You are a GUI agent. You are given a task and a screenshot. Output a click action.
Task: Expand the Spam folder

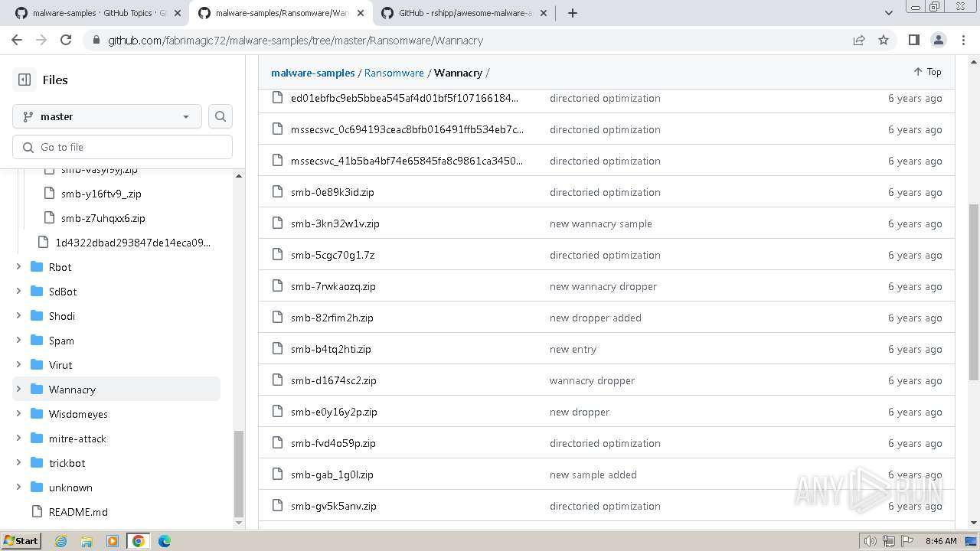18,341
